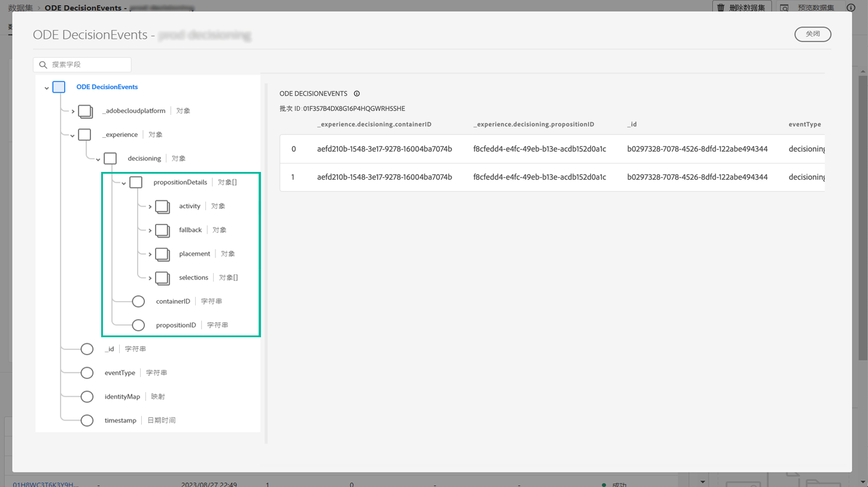Click the fallback object icon
This screenshot has width=868, height=487.
coord(162,230)
